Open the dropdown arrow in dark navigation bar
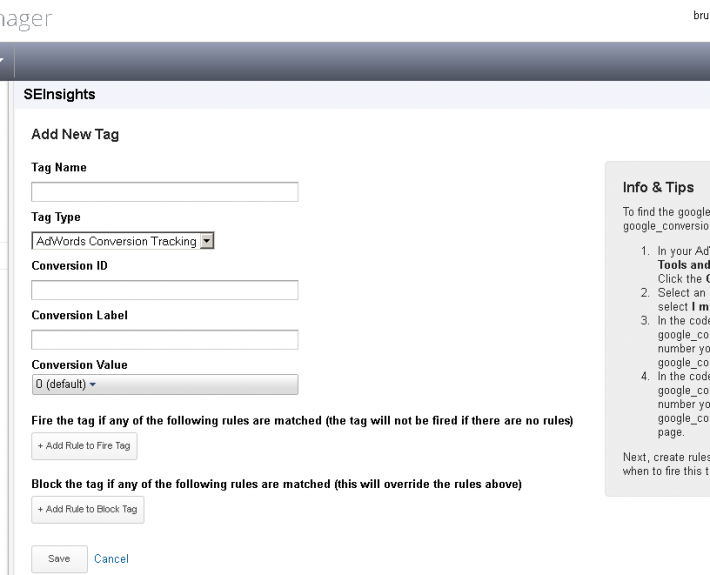Viewport: 710px width, 575px height. click(5, 61)
